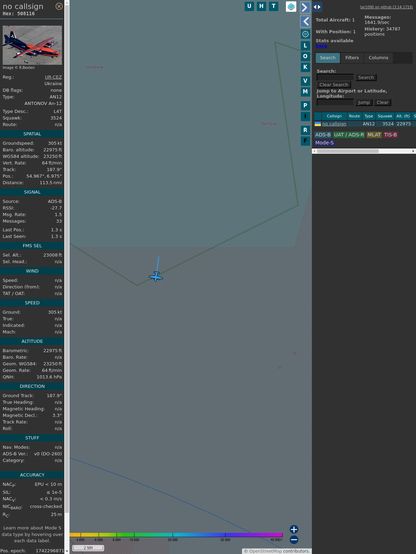Toggle labels with the L button
The width and height of the screenshot is (416, 554).
point(305,46)
